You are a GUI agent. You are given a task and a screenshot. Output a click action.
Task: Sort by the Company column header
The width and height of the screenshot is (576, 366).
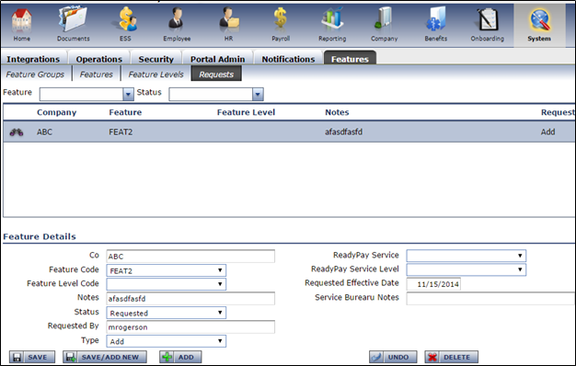pos(57,112)
